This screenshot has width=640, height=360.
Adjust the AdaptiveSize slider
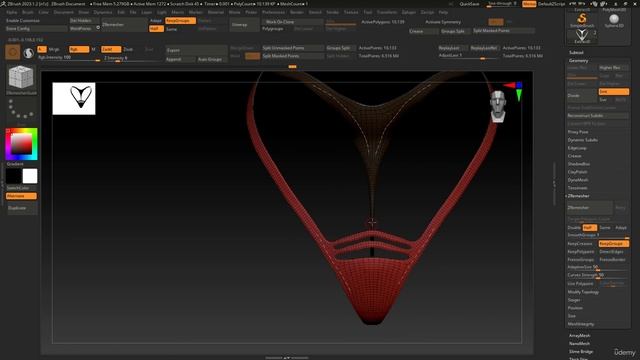click(598, 267)
